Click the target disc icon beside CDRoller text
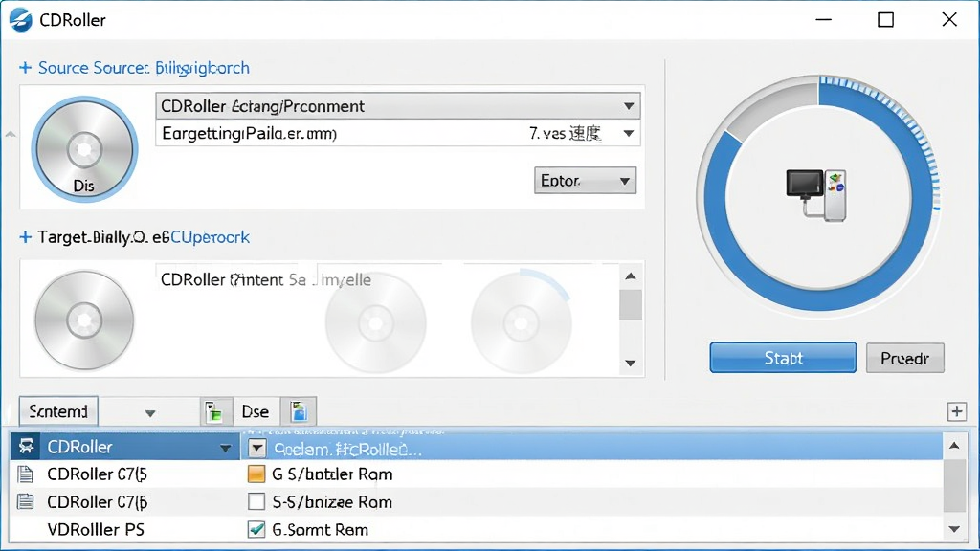The width and height of the screenshot is (980, 551). [84, 320]
